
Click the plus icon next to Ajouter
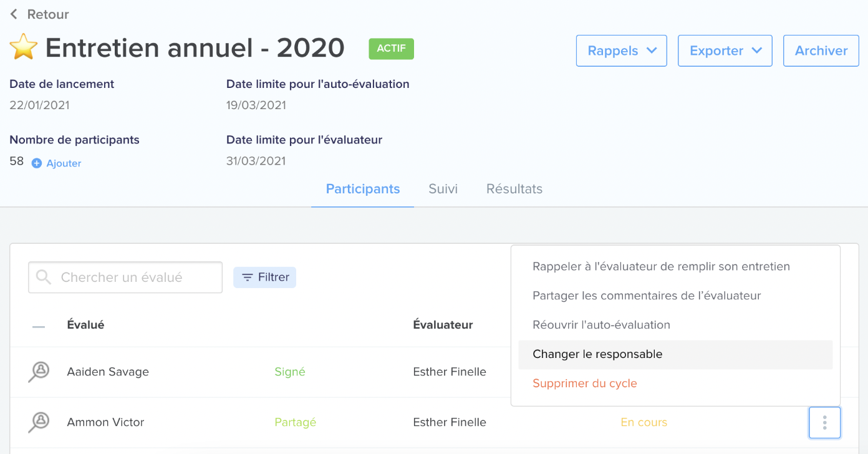coord(37,163)
